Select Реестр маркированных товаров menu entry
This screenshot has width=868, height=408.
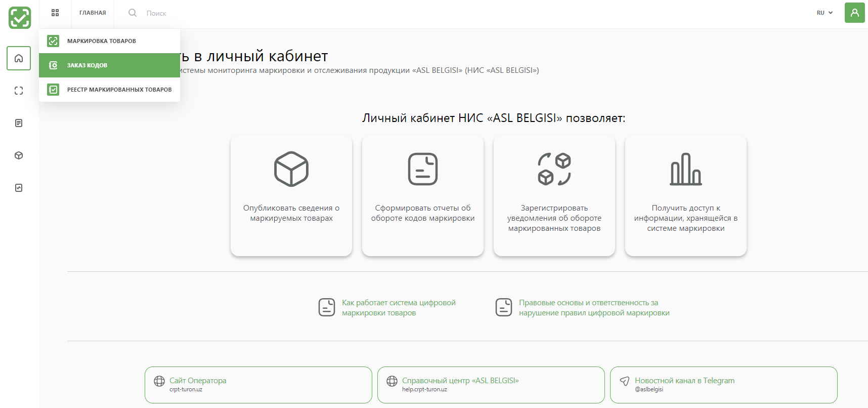pos(109,90)
